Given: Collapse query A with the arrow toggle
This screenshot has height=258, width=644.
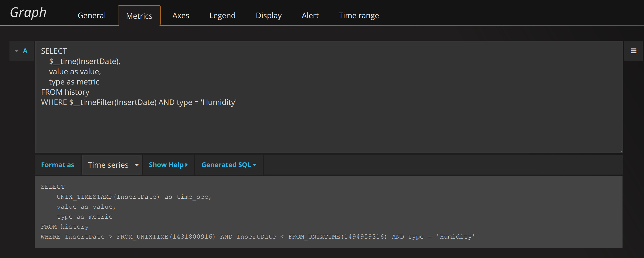Looking at the screenshot, I should tap(17, 51).
